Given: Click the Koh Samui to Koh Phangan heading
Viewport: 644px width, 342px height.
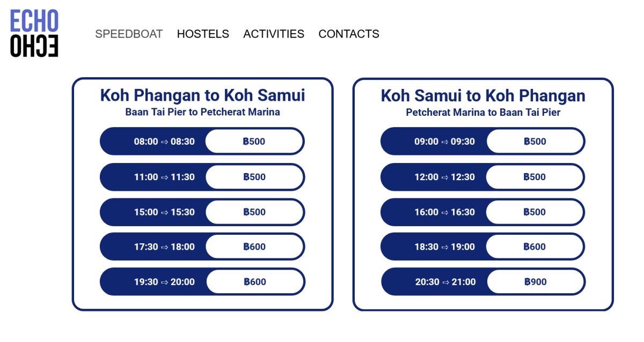Looking at the screenshot, I should coord(483,95).
